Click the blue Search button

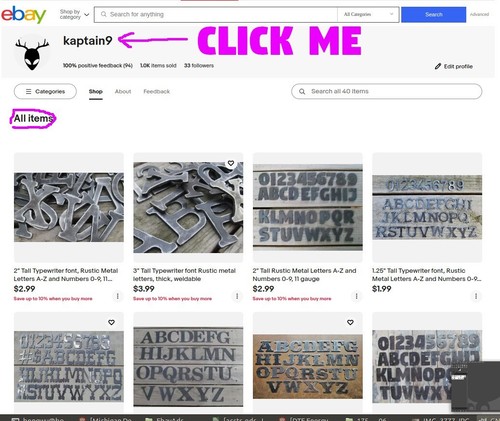434,15
